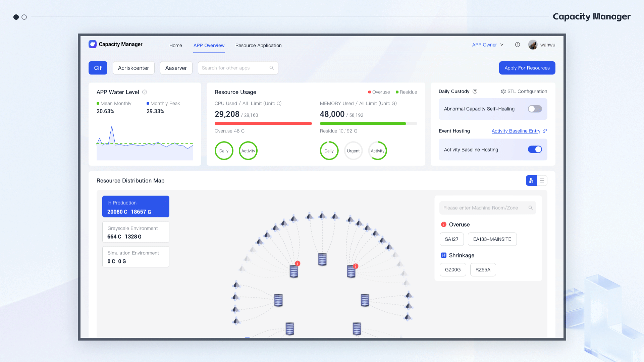This screenshot has height=362, width=644.
Task: Click search magnifier in apps search box
Action: (x=272, y=68)
